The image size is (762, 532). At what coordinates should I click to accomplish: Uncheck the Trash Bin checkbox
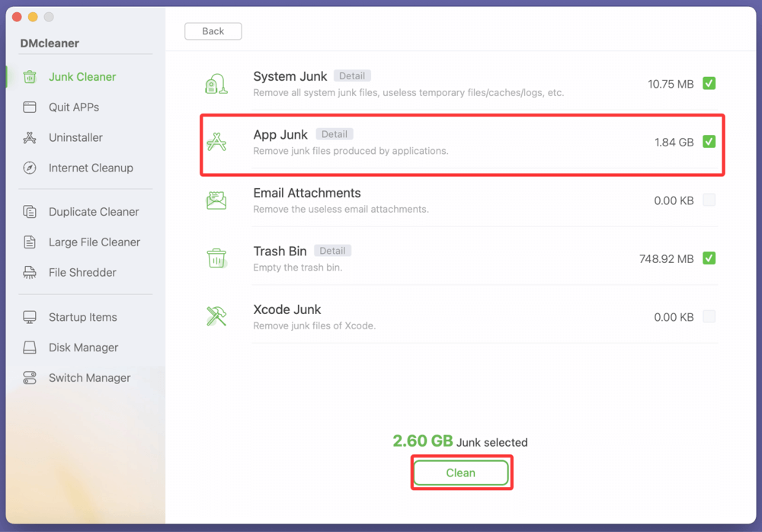pyautogui.click(x=709, y=258)
